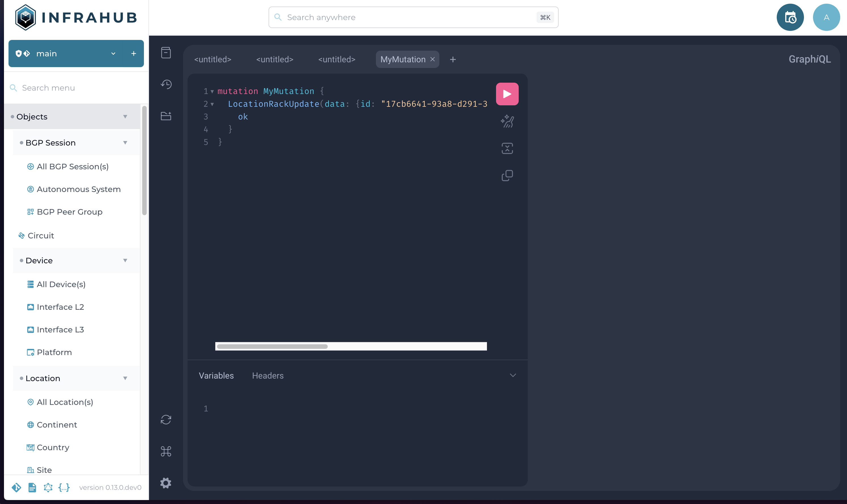This screenshot has width=847, height=504.
Task: Collapse the BGP Session group
Action: [125, 143]
